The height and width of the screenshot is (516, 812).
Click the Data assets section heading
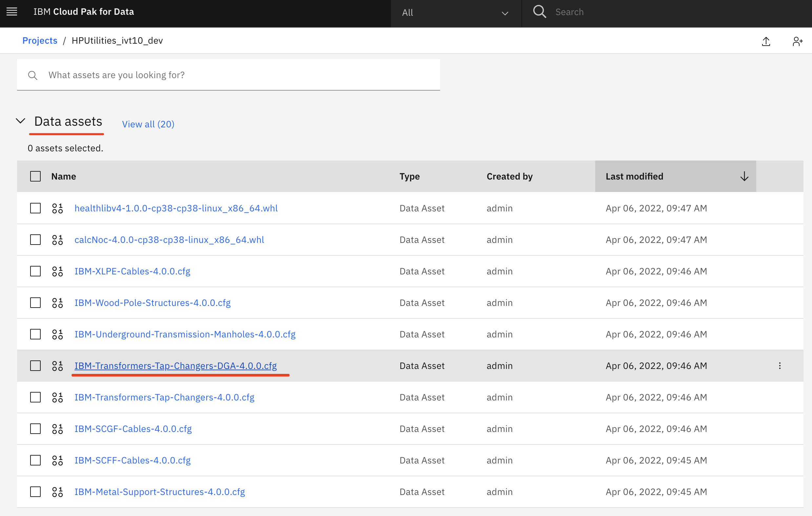point(68,121)
